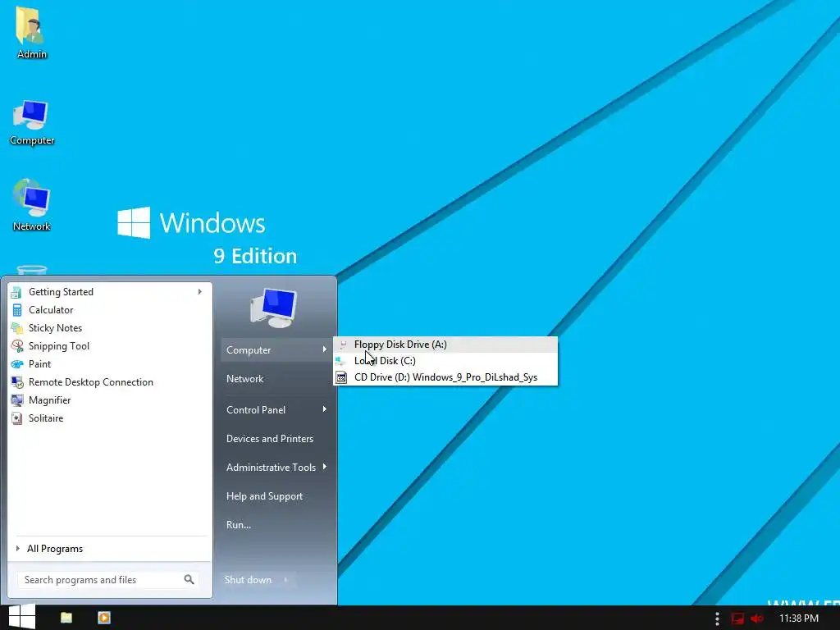This screenshot has height=630, width=840.
Task: Click the Getting Started label
Action: click(x=61, y=292)
